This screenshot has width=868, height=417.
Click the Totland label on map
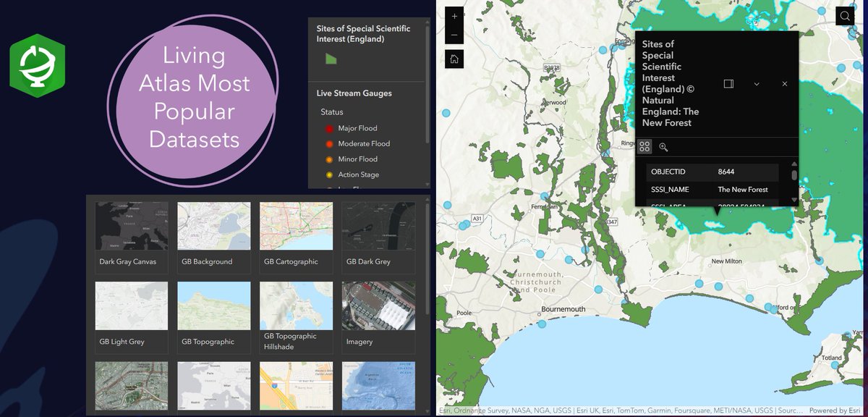833,358
